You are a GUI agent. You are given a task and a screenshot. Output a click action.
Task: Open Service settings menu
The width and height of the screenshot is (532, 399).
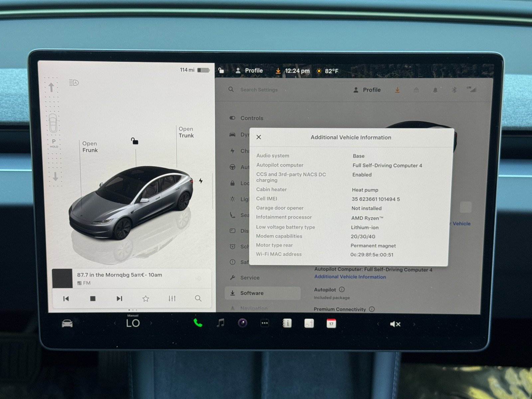245,278
